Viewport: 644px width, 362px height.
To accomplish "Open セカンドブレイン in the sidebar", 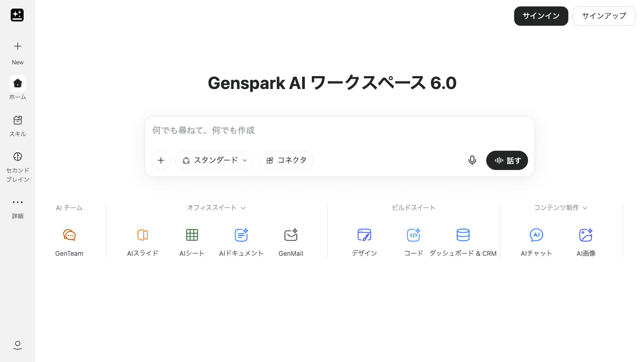I will point(18,167).
